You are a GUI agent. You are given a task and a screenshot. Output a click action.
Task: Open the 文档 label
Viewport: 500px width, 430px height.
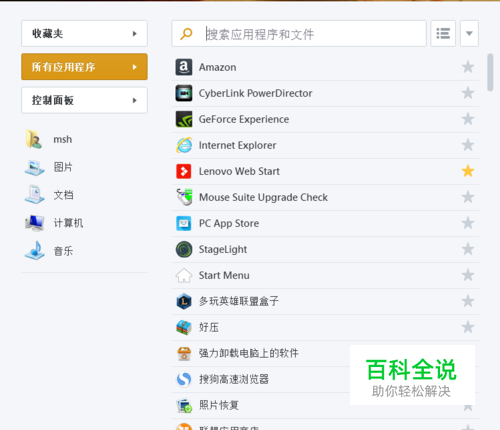[x=63, y=195]
